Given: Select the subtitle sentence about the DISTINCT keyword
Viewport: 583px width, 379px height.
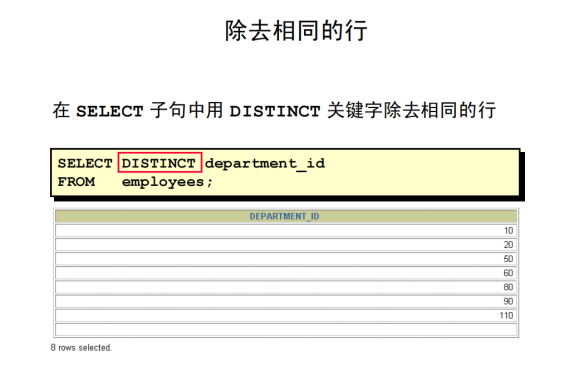Looking at the screenshot, I should pos(274,110).
